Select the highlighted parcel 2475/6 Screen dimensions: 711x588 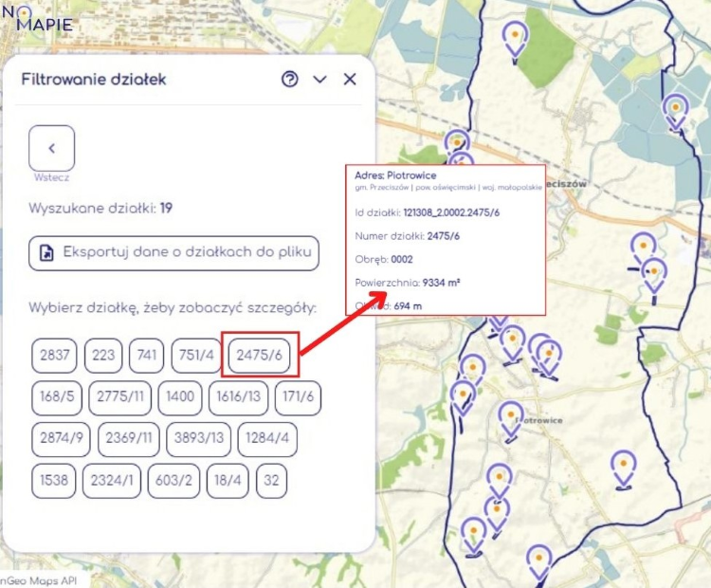point(260,355)
